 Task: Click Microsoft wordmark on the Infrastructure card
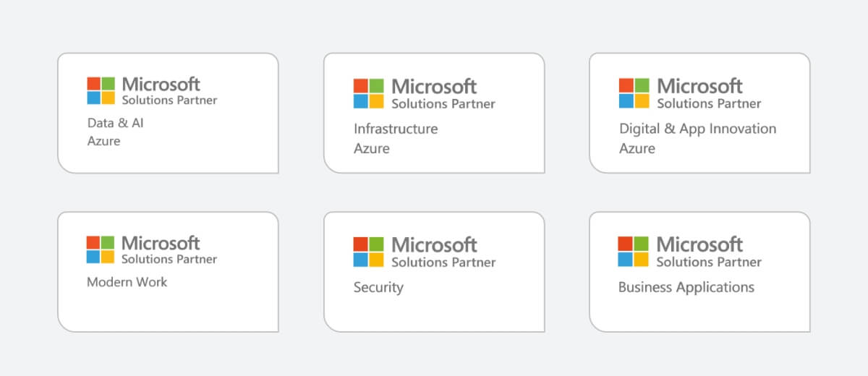[x=434, y=86]
